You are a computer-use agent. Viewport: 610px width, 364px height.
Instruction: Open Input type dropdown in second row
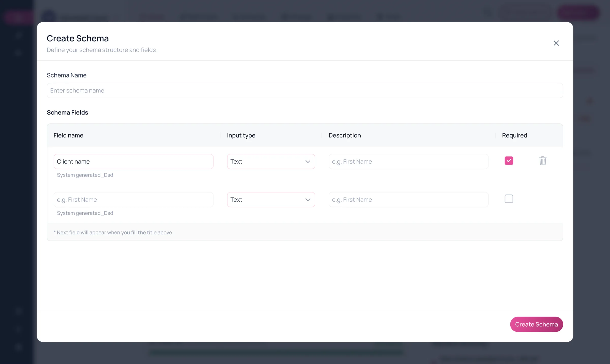click(271, 200)
